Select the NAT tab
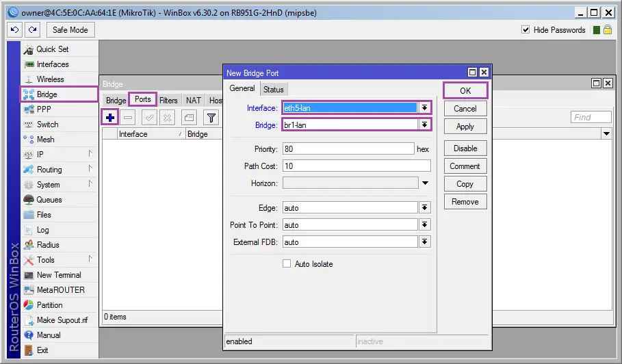The height and width of the screenshot is (364, 622). pyautogui.click(x=194, y=101)
